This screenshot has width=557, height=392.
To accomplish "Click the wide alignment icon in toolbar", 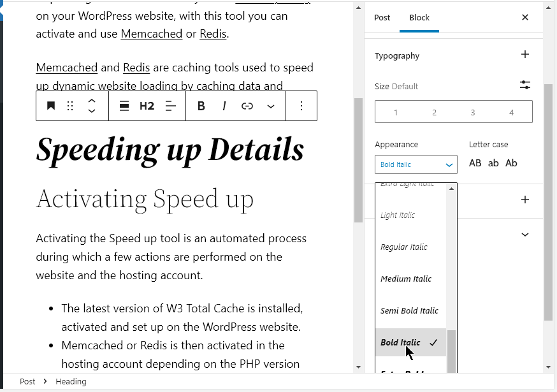I will 125,106.
